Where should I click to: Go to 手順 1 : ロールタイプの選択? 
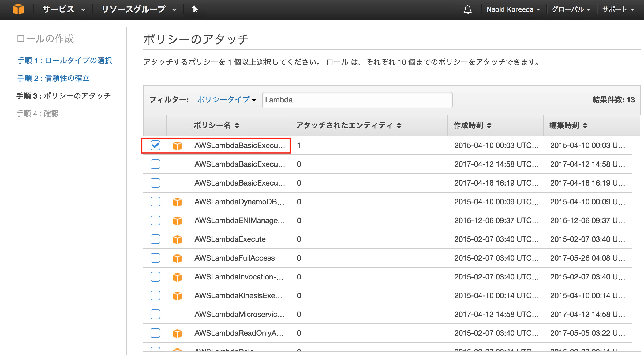[x=65, y=60]
